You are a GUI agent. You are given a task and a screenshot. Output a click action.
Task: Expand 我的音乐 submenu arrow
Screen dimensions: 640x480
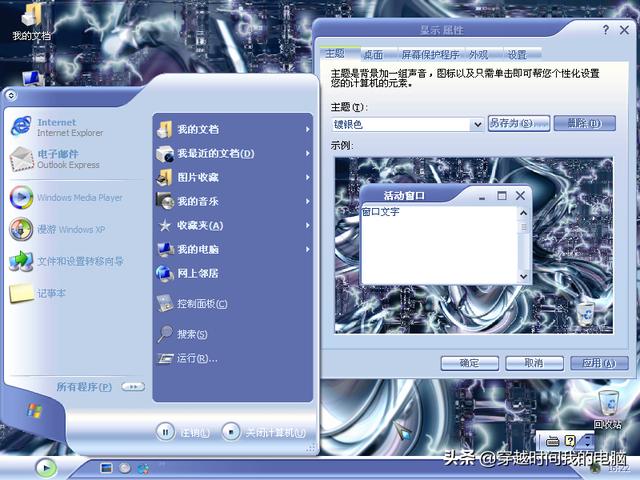point(308,201)
